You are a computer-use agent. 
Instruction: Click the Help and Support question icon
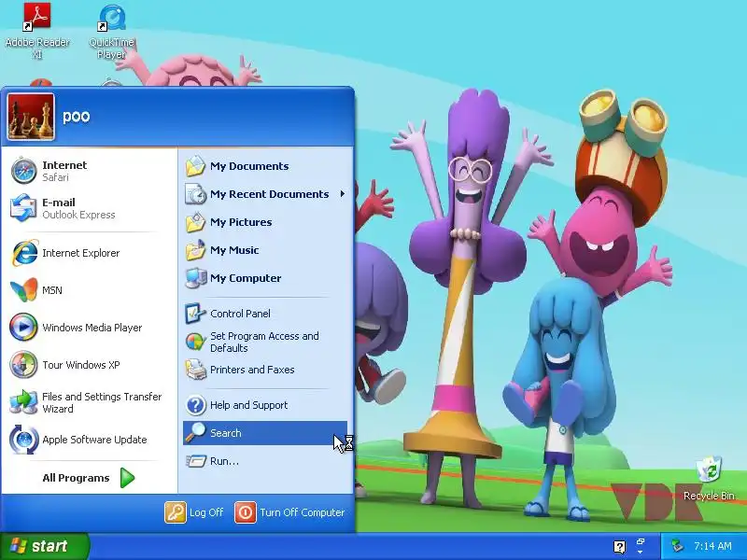point(195,405)
